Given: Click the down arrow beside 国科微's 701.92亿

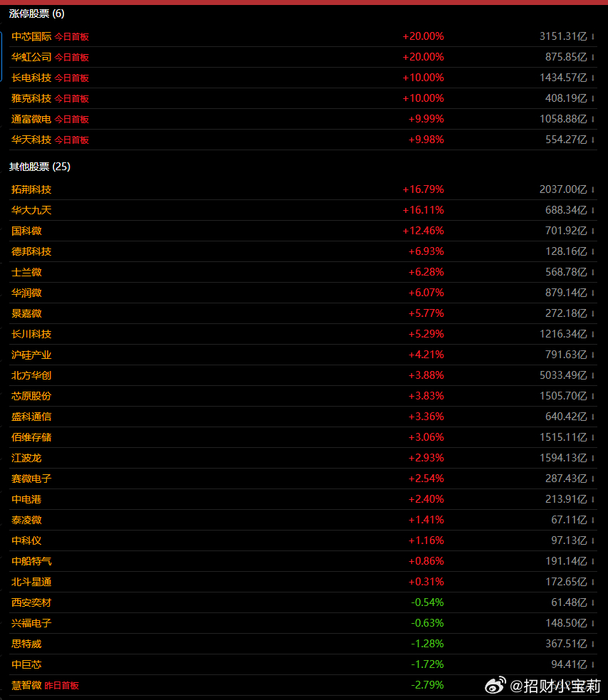Looking at the screenshot, I should (593, 231).
